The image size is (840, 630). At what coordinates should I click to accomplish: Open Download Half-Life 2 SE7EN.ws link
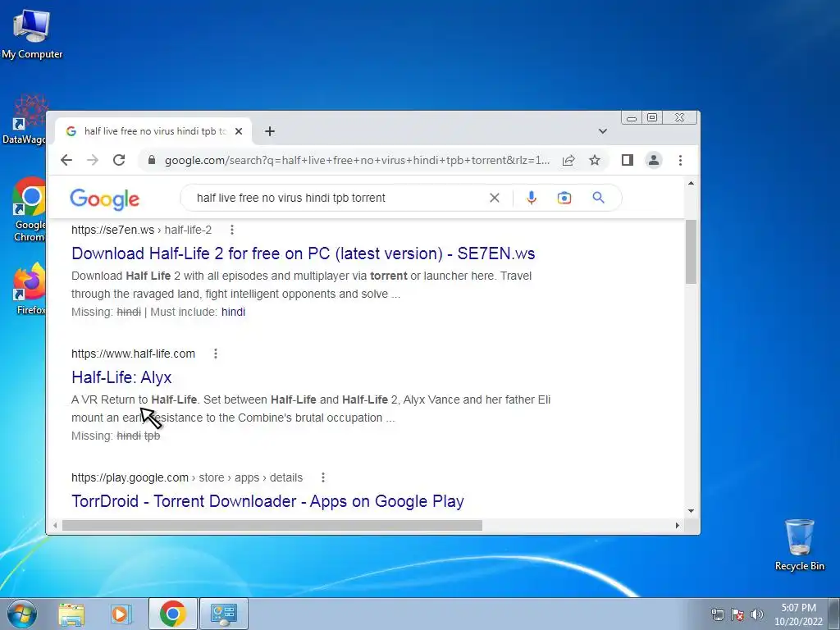point(304,253)
